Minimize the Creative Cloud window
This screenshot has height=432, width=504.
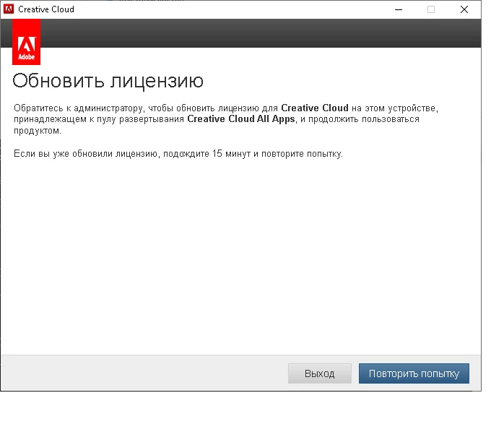pos(399,9)
